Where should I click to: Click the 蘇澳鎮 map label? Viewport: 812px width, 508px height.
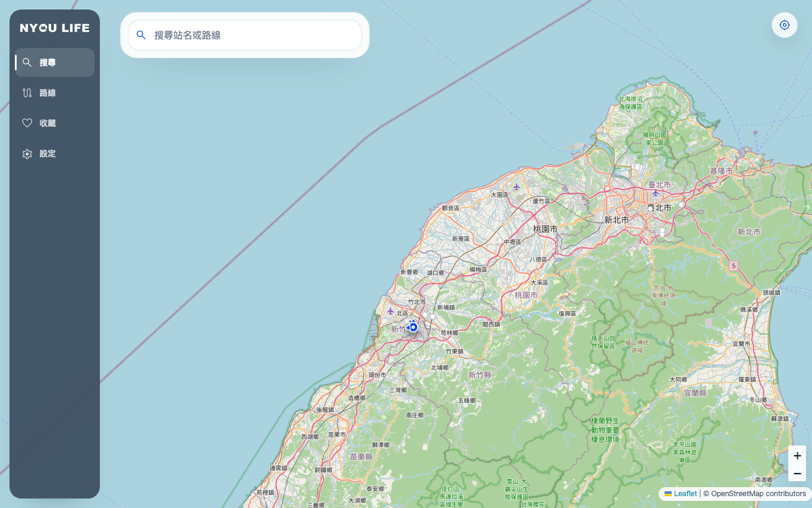click(779, 419)
